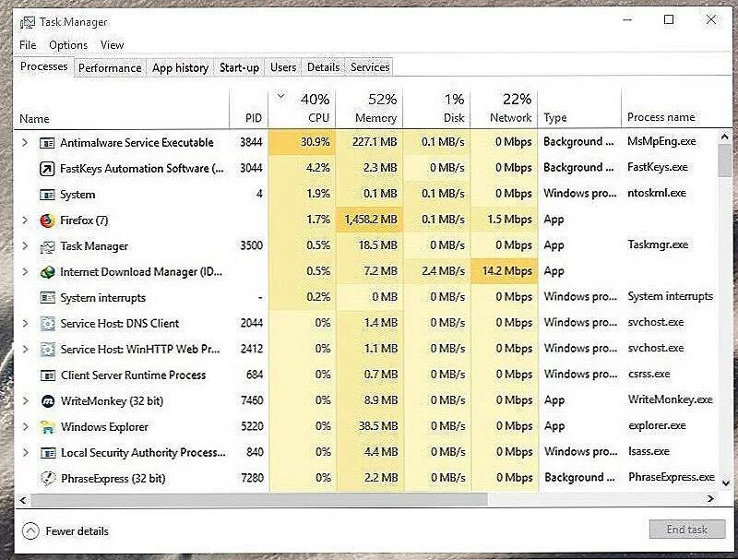Click the Antimalware Service Executable process icon
Viewport: 738px width, 560px height.
coord(47,143)
